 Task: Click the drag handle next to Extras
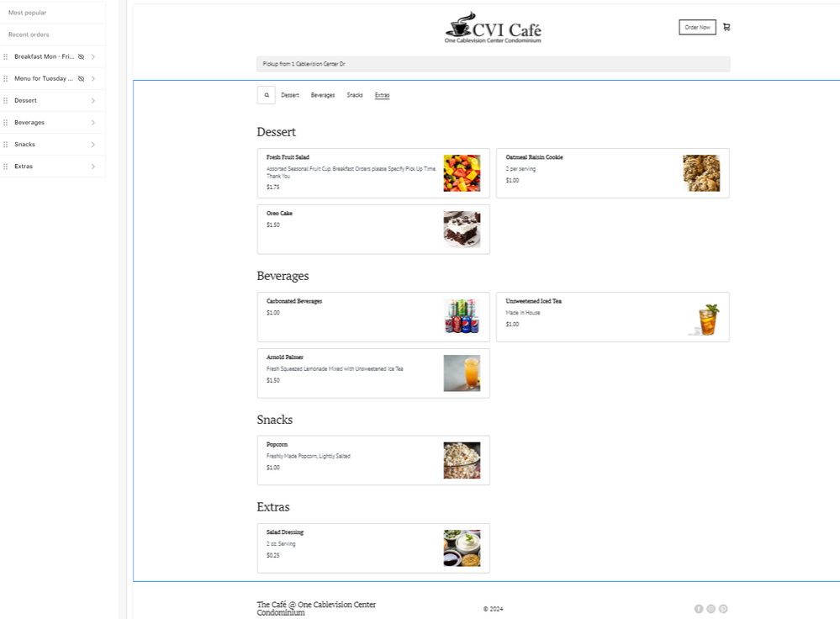click(6, 167)
